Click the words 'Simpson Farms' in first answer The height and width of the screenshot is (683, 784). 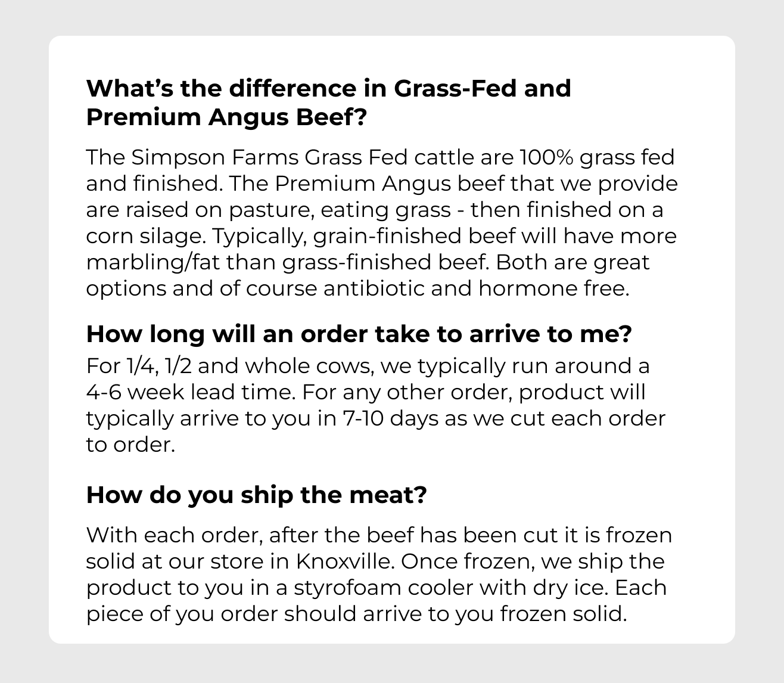(x=214, y=157)
